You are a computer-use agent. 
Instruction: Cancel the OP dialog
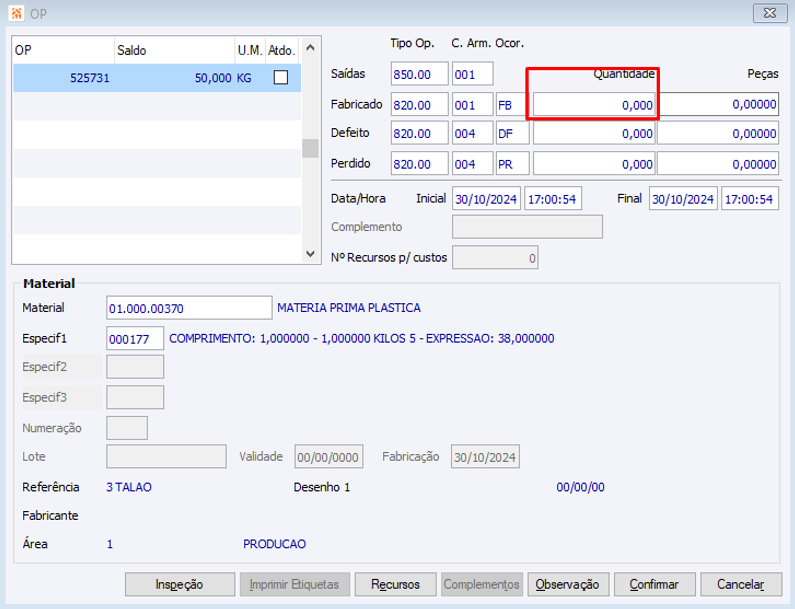(x=741, y=585)
